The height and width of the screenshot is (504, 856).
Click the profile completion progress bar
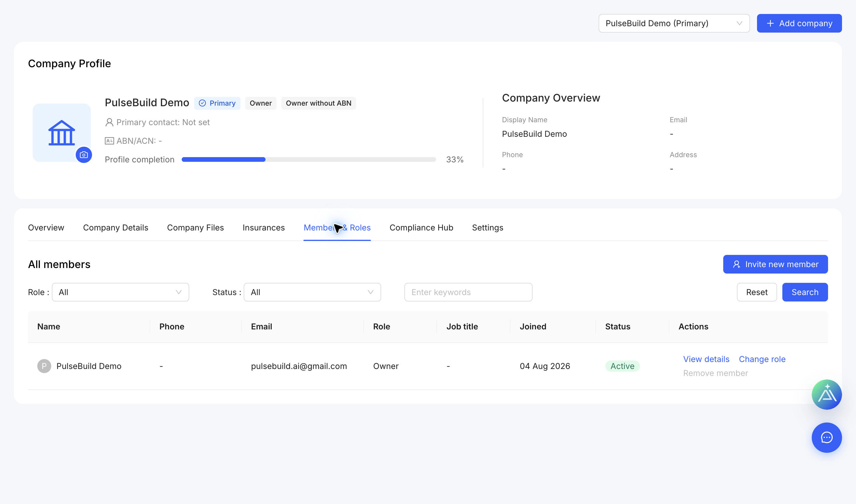[x=309, y=159]
